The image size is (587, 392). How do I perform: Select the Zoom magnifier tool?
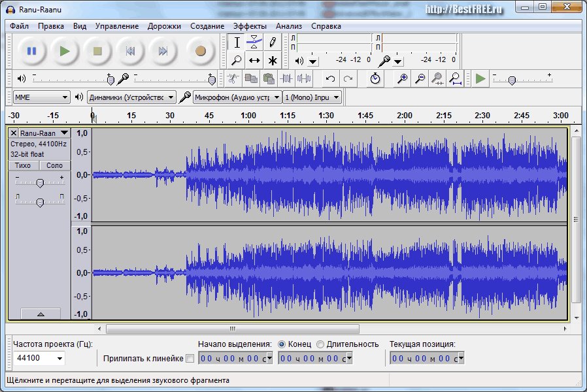click(237, 60)
